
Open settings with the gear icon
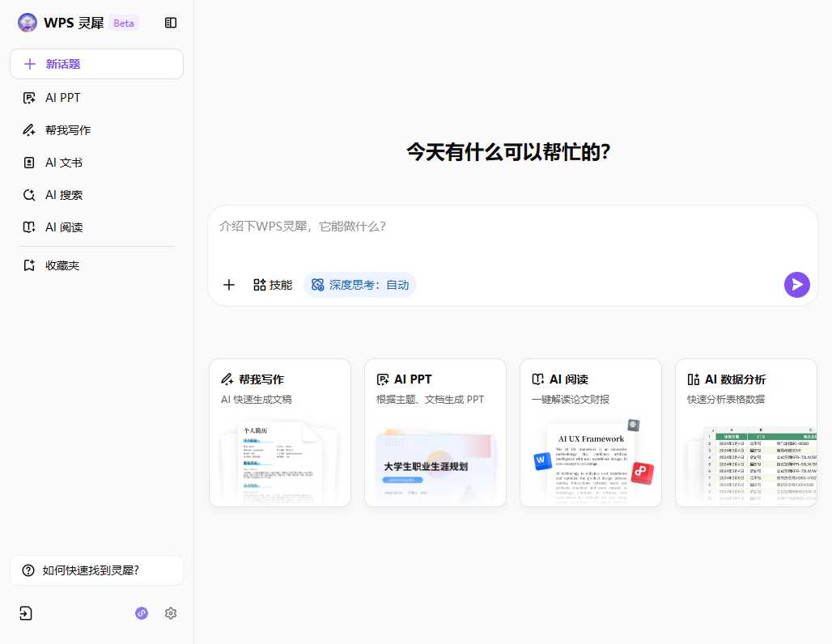(171, 613)
